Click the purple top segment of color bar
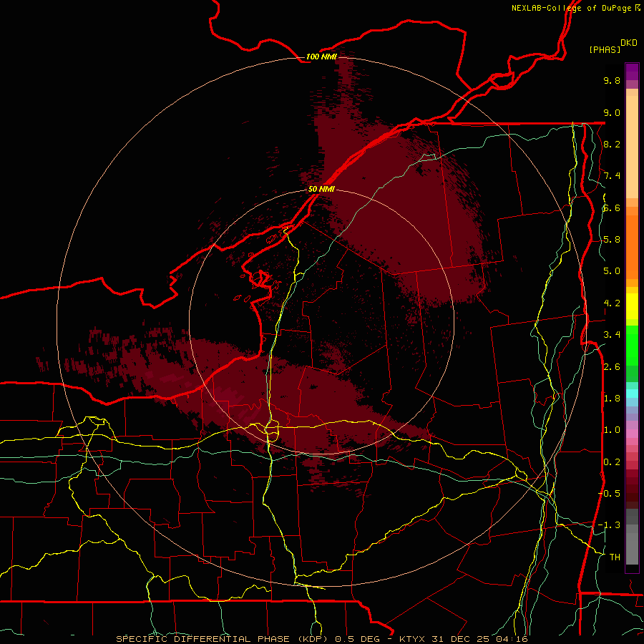This screenshot has height=644, width=644. (x=632, y=72)
